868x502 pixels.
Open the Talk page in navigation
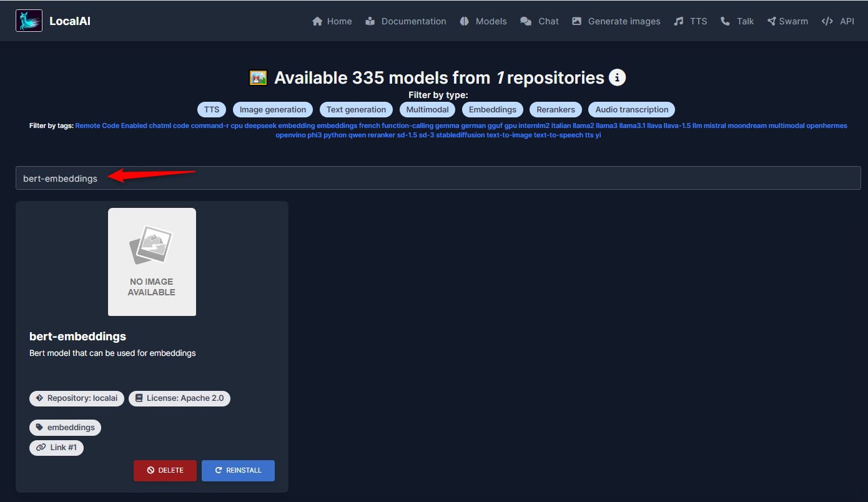[737, 21]
